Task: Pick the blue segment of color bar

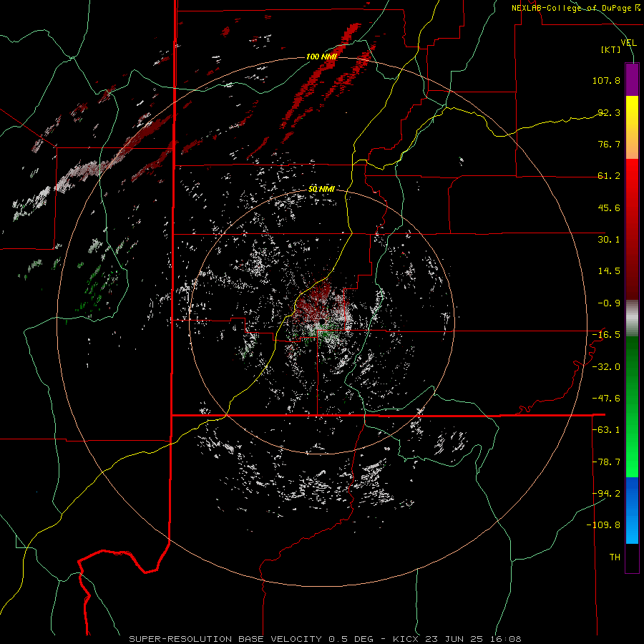Action: click(632, 510)
